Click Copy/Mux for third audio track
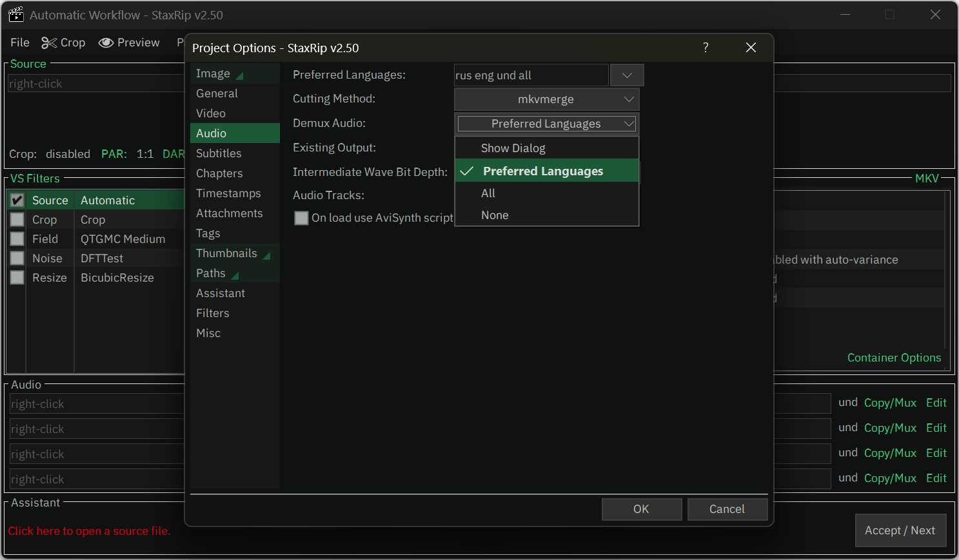The height and width of the screenshot is (560, 959). [x=890, y=453]
